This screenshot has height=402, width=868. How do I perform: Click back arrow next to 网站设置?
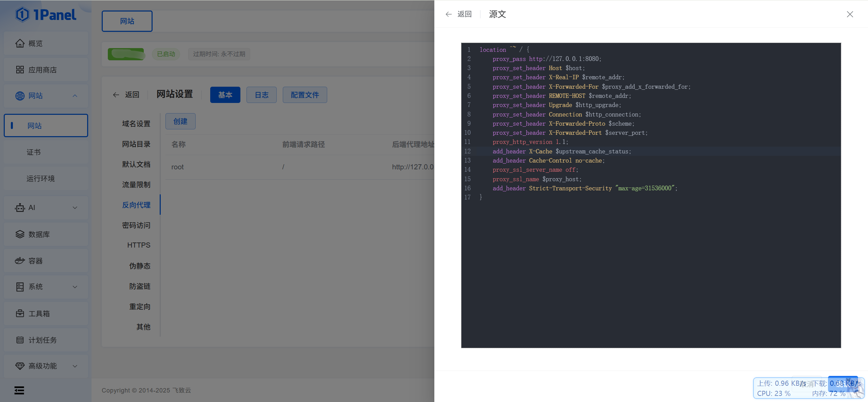pyautogui.click(x=116, y=95)
